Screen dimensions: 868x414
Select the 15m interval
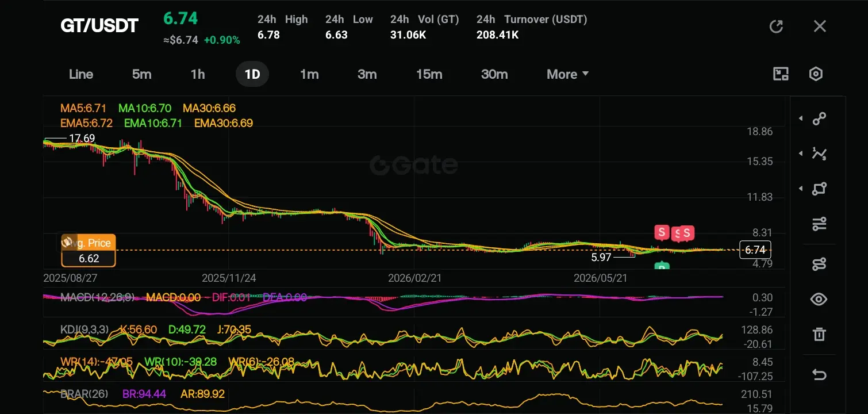(x=429, y=74)
